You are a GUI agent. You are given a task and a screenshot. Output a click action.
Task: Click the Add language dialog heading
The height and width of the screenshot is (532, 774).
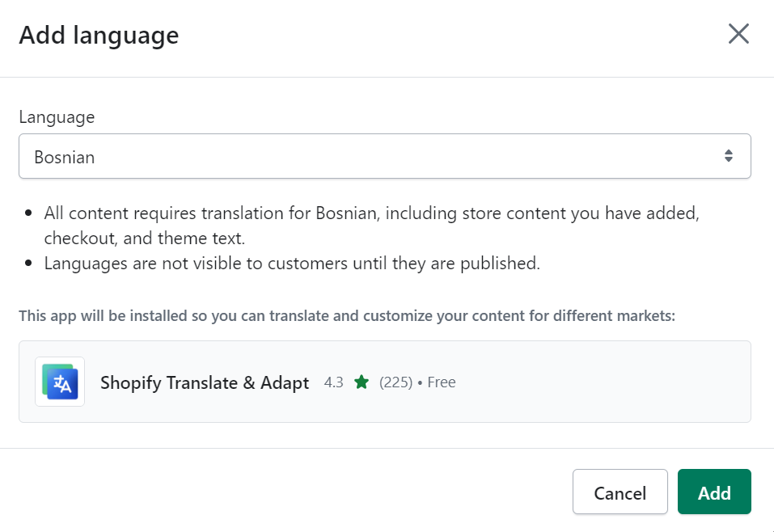tap(99, 36)
